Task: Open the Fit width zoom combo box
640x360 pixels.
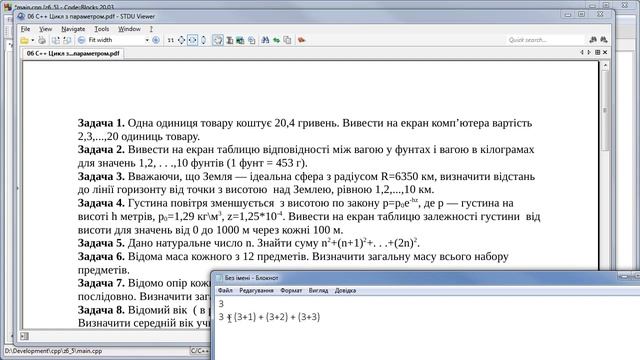Action: [x=118, y=40]
